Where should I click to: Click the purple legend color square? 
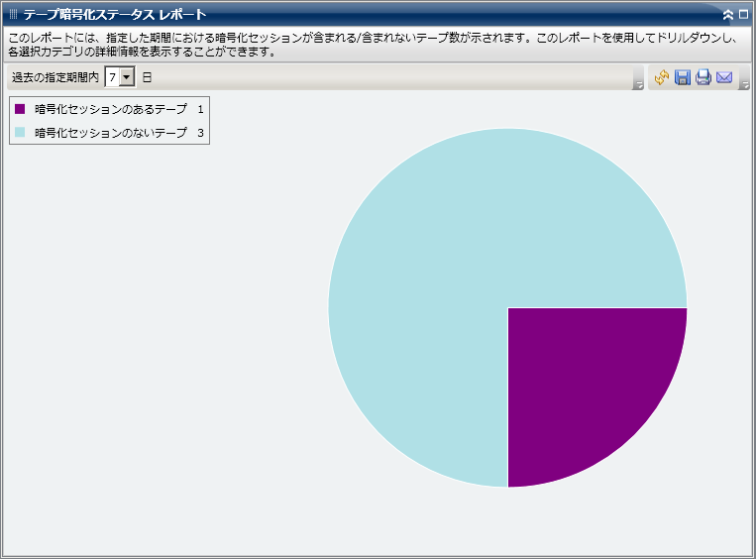[x=20, y=109]
